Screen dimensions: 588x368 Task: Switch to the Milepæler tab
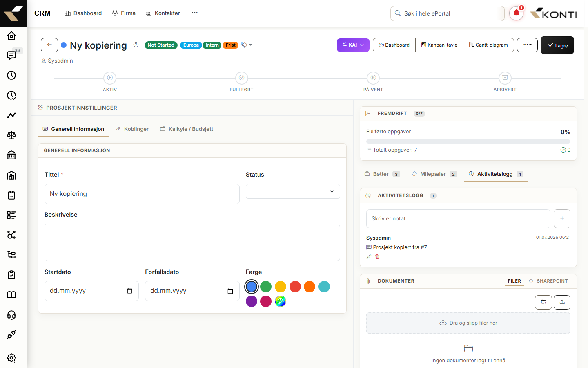(x=434, y=174)
